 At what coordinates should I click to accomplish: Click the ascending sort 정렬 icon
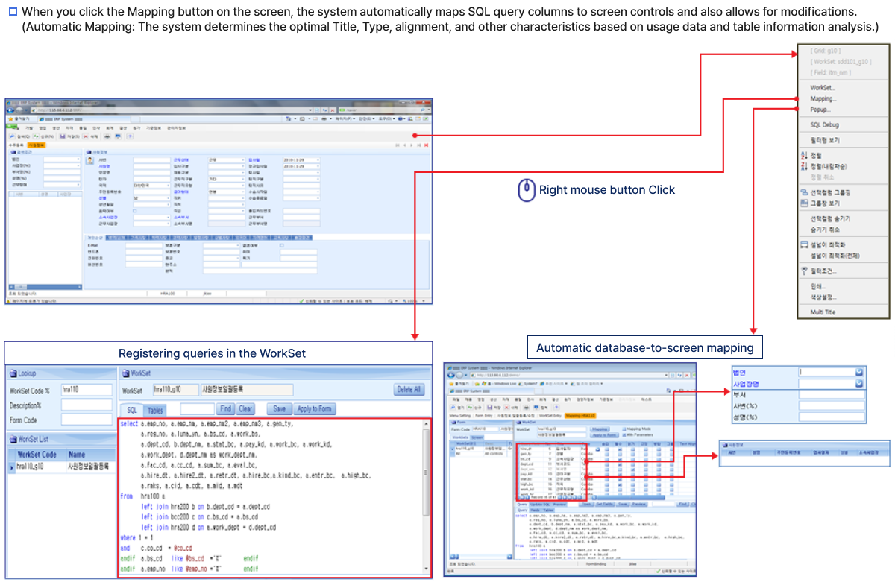tap(803, 156)
